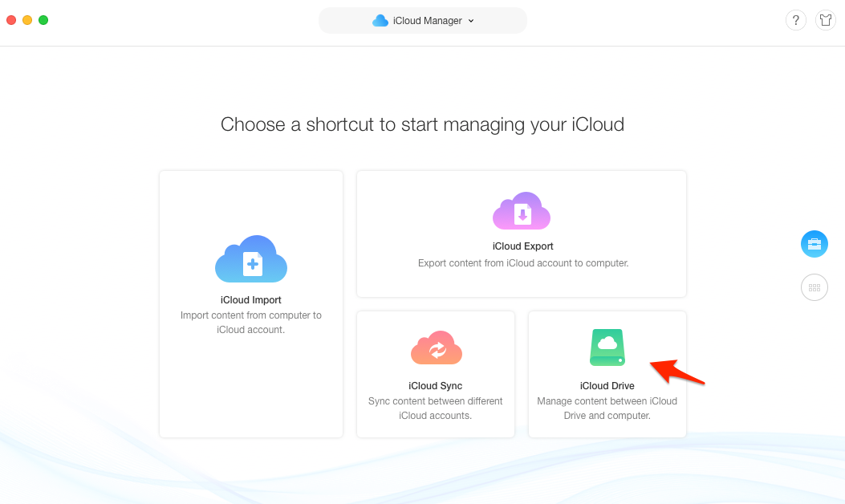Click the orange iCloud Sync refresh icon
Screen dimensions: 845x504
tap(436, 348)
